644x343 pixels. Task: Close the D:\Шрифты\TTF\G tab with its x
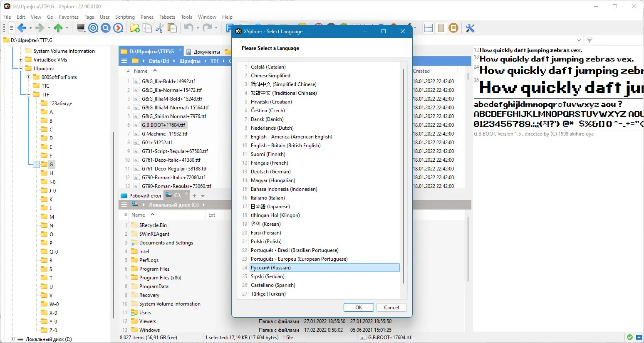(x=180, y=49)
